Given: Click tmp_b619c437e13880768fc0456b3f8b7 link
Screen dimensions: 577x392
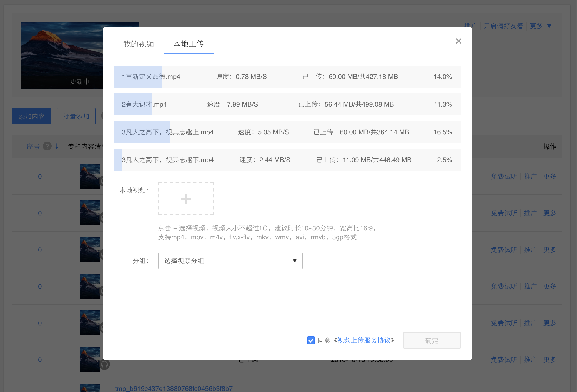Looking at the screenshot, I should [x=174, y=388].
